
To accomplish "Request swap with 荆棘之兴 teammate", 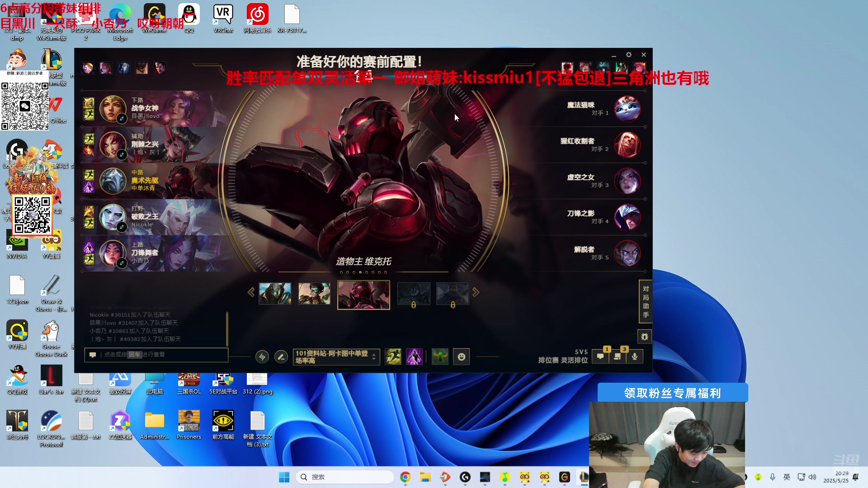I will pos(122,155).
